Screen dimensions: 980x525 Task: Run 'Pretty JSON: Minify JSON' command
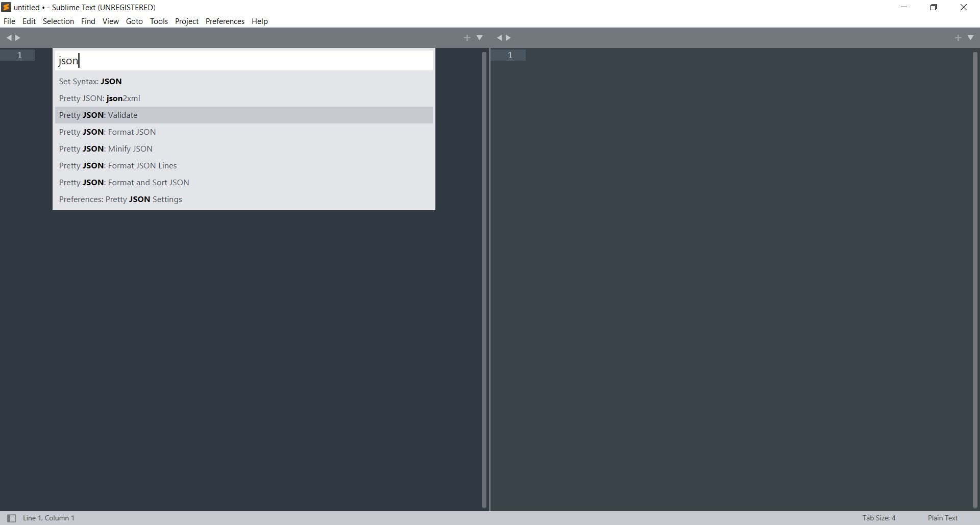click(x=244, y=149)
